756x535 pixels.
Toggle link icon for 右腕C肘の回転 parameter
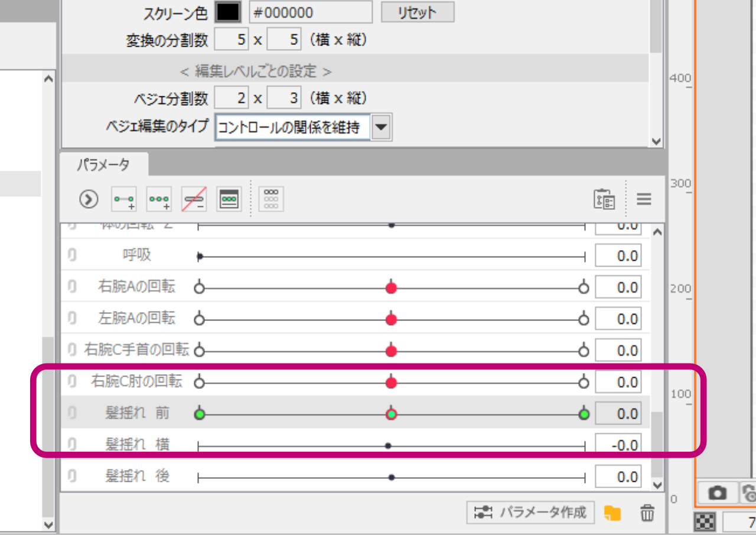(x=72, y=382)
